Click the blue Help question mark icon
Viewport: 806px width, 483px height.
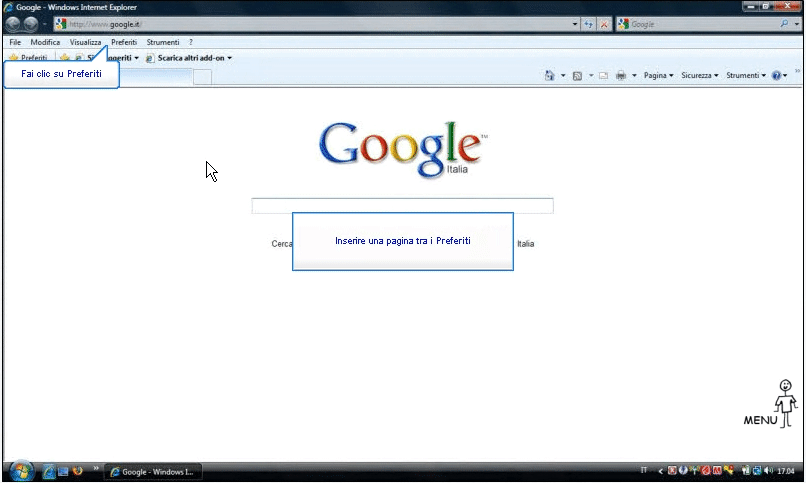[777, 76]
